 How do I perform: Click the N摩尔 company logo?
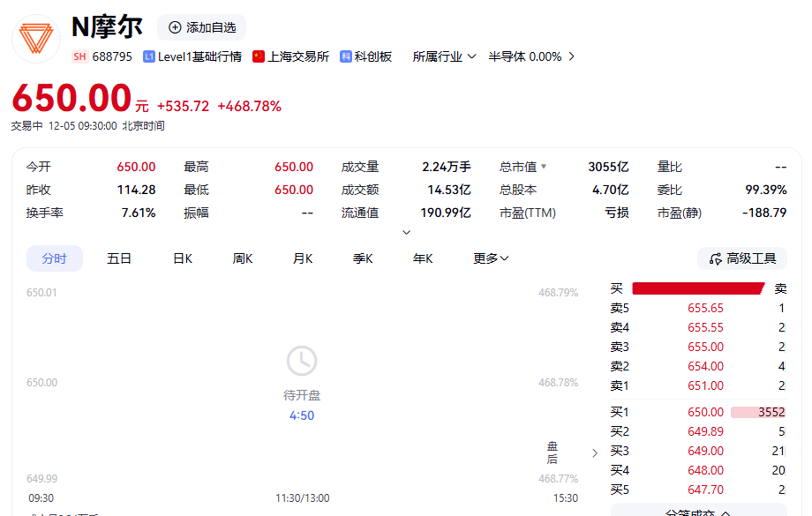pyautogui.click(x=36, y=38)
